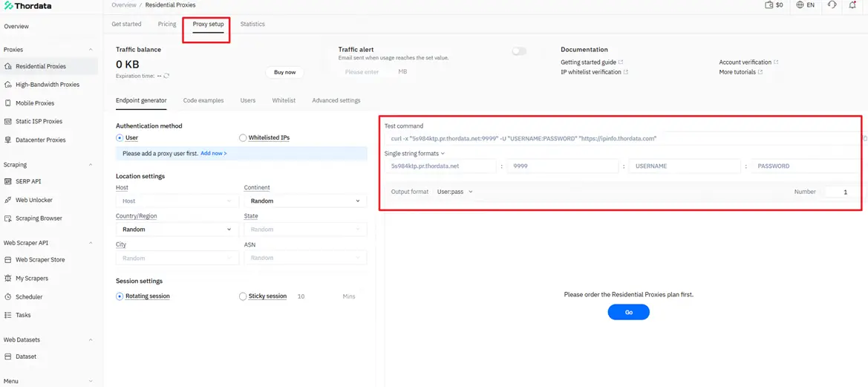
Task: Open customer support headset icon
Action: (832, 5)
